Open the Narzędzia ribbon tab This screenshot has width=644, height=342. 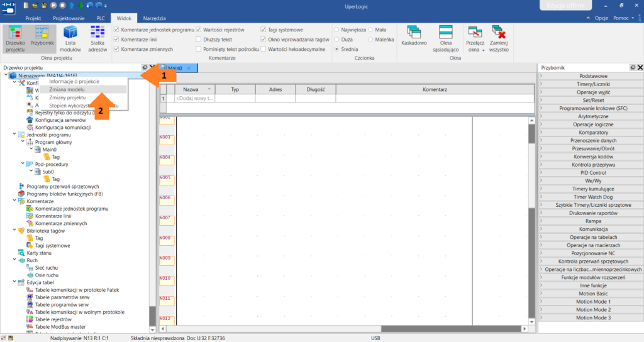(x=155, y=18)
